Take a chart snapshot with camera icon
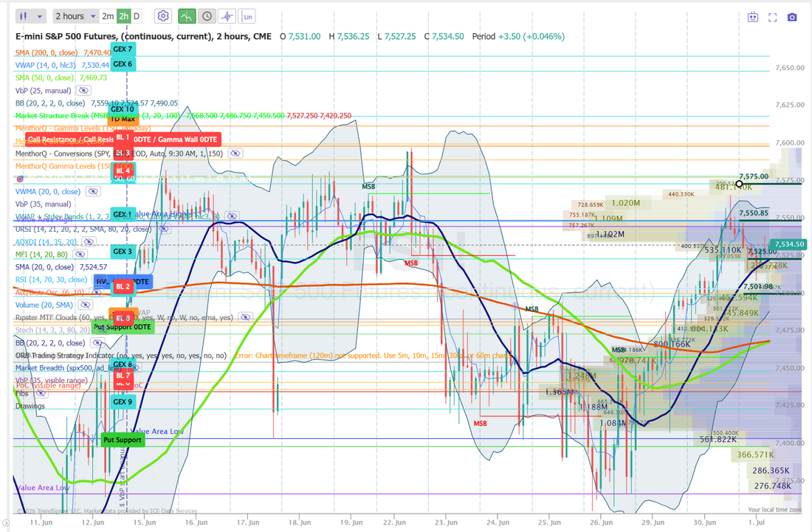Screen dimensions: 812x532 click(792, 17)
